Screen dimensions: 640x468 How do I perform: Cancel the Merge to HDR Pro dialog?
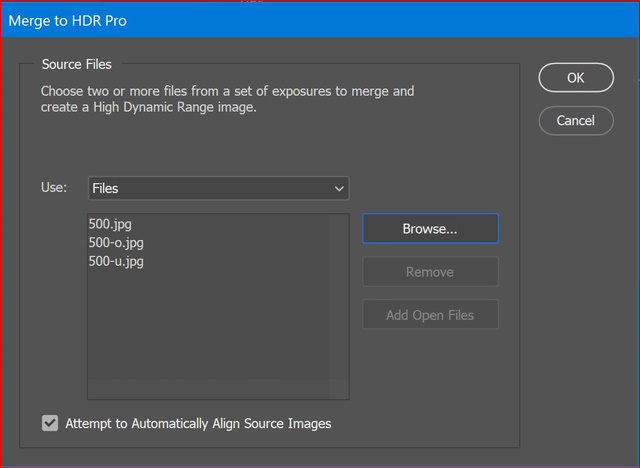tap(576, 120)
